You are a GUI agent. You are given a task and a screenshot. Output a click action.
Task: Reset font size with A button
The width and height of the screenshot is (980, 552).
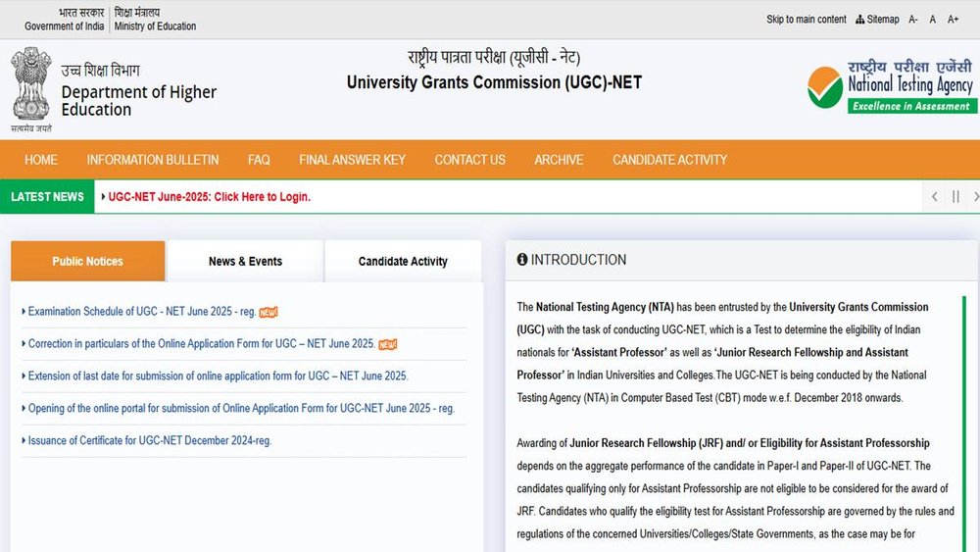(x=933, y=20)
